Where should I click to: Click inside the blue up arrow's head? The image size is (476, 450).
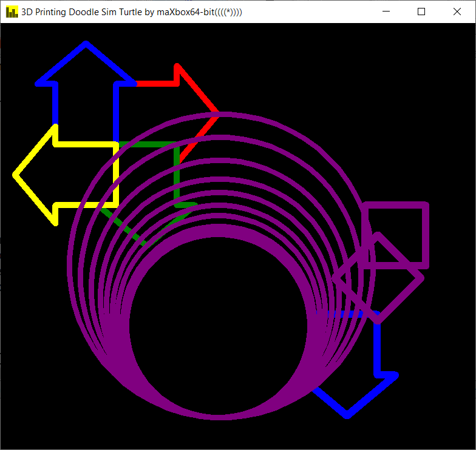click(x=86, y=67)
